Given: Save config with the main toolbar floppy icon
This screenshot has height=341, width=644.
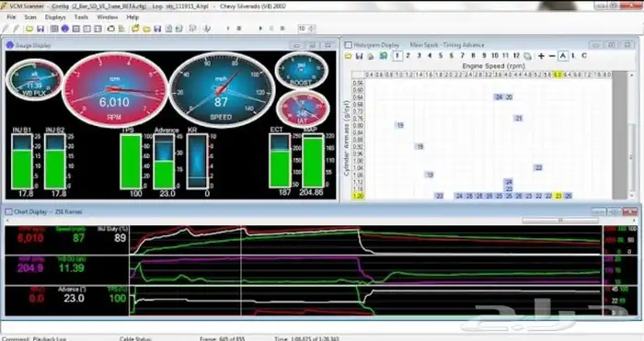Looking at the screenshot, I should 40,28.
